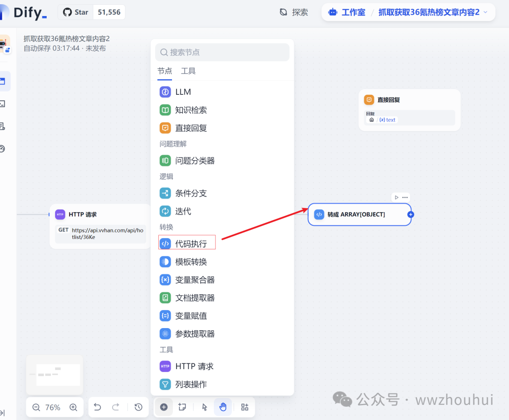
Task: Click the GitHub Star button
Action: [76, 12]
